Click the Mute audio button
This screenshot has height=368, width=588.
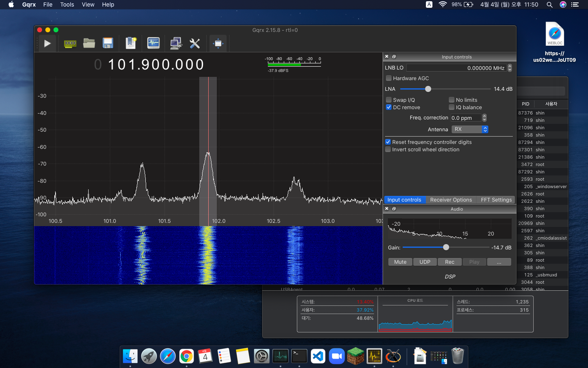point(400,262)
